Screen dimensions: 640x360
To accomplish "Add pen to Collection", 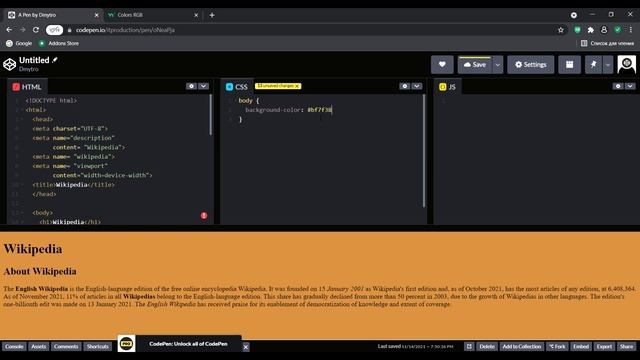I will coord(522,346).
